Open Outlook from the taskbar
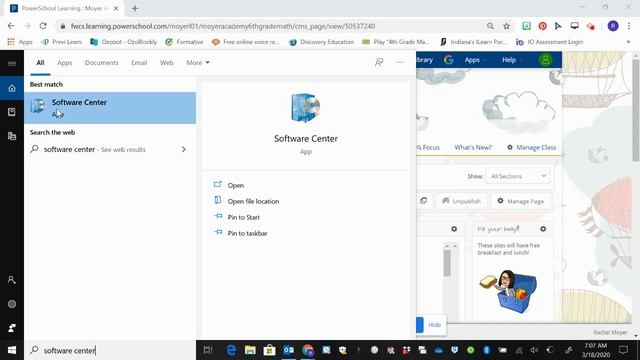Screen dimensions: 640x360 (289, 350)
